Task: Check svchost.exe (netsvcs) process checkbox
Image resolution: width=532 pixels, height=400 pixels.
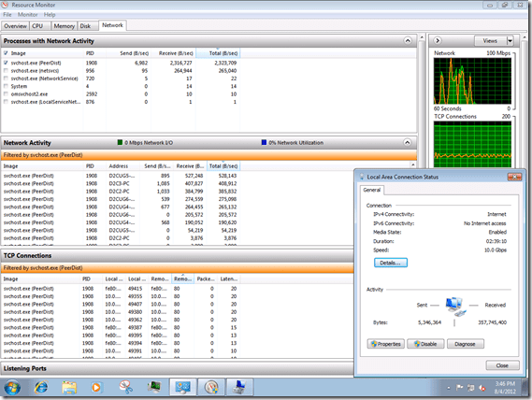Action: point(6,71)
